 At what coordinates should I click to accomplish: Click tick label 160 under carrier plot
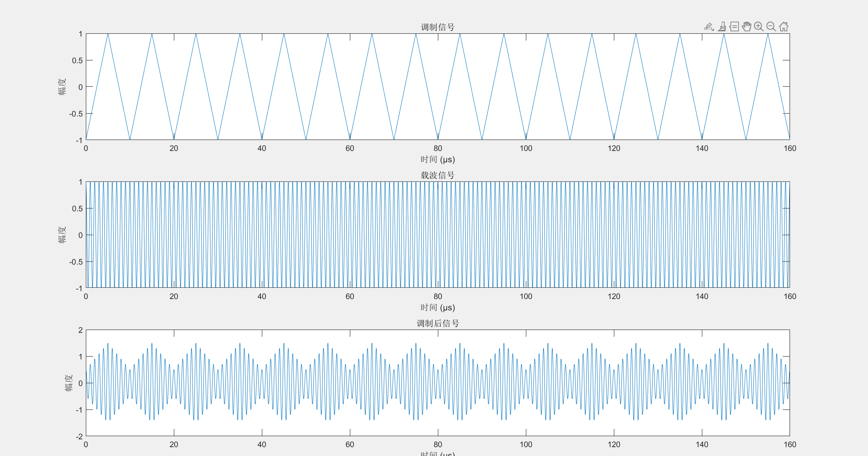790,297
